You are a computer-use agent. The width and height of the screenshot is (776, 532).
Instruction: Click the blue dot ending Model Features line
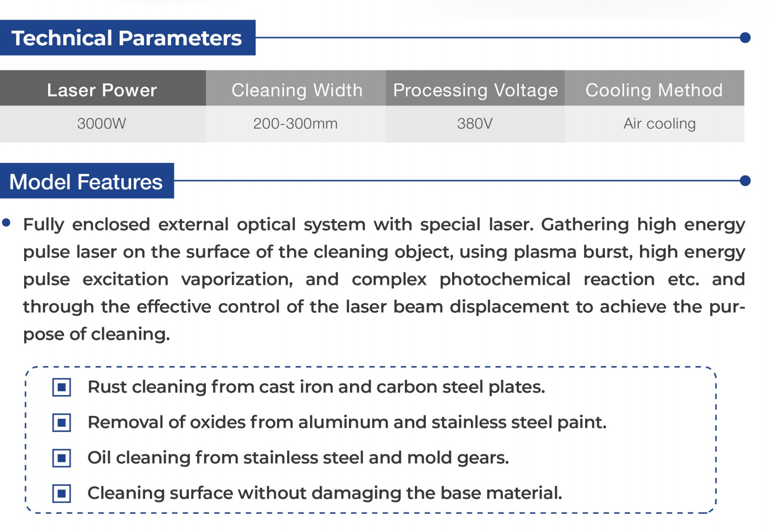(745, 181)
